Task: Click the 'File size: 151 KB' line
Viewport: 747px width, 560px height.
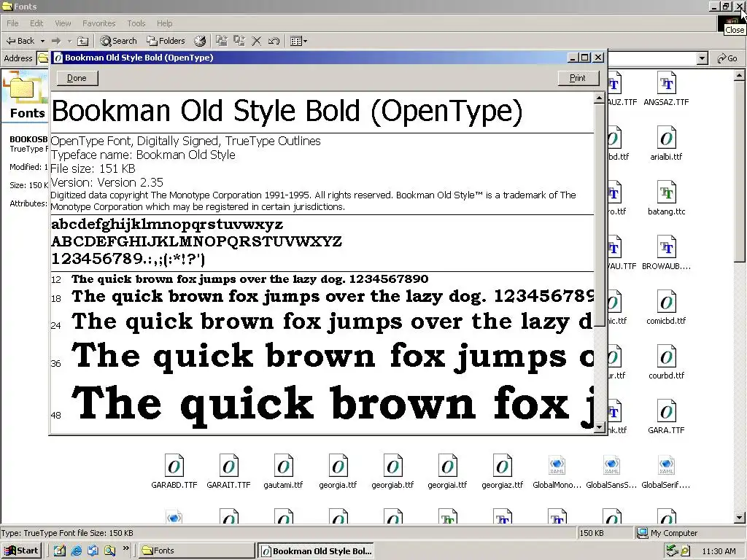Action: (93, 168)
